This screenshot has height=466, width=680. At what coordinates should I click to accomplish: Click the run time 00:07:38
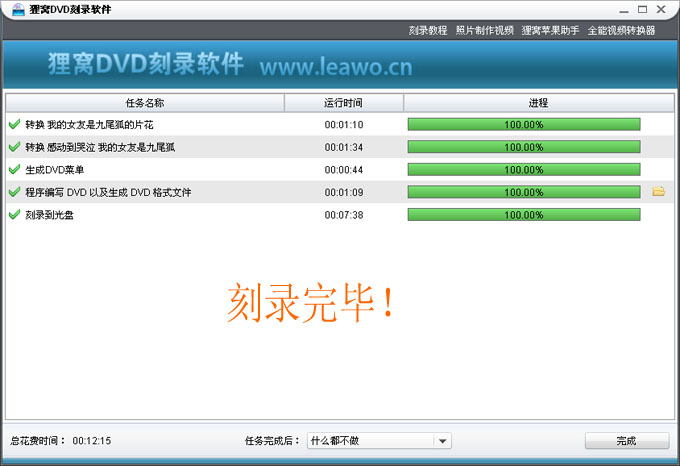344,215
